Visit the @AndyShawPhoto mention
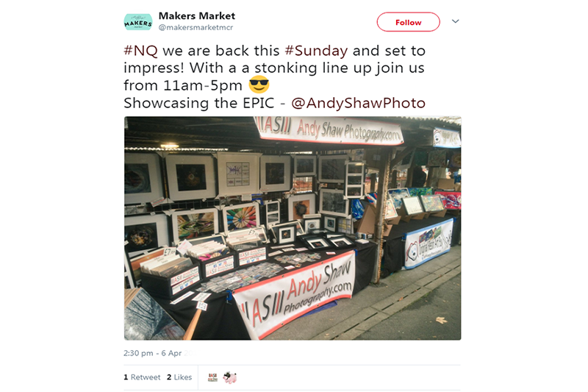588x392 pixels. (358, 103)
